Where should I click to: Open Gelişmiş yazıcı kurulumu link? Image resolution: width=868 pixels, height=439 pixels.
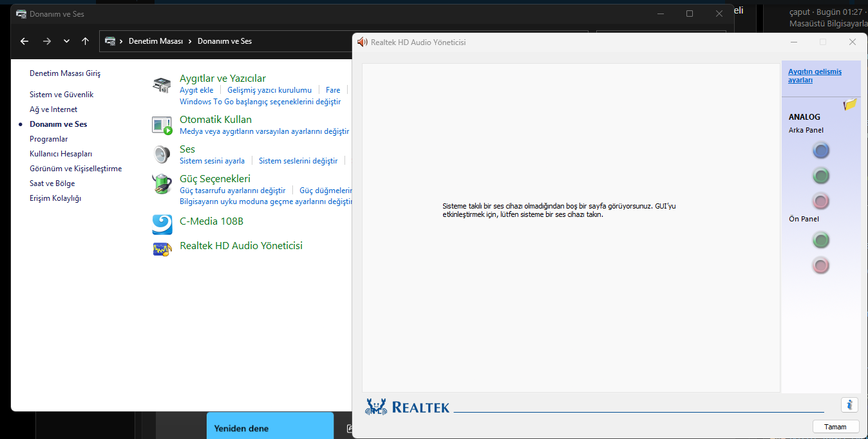pos(269,90)
